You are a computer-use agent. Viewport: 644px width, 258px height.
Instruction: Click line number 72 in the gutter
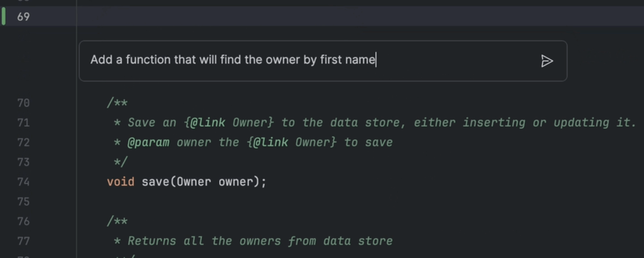(23, 142)
